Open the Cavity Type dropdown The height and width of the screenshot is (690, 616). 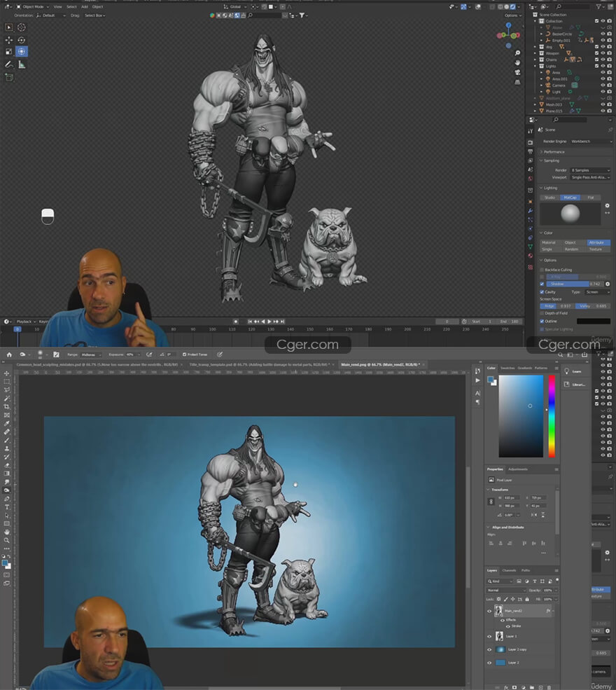[x=598, y=291]
